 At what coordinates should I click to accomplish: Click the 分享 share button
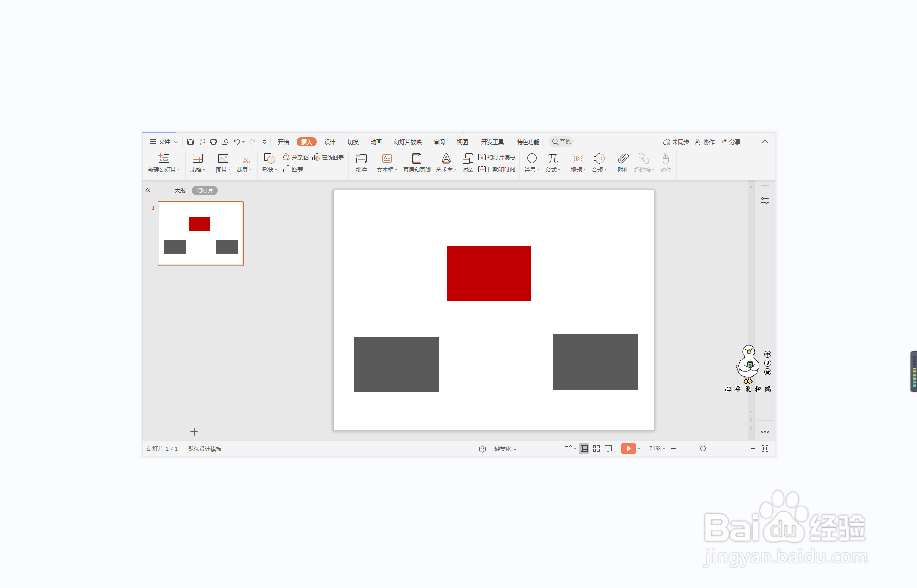tap(730, 142)
